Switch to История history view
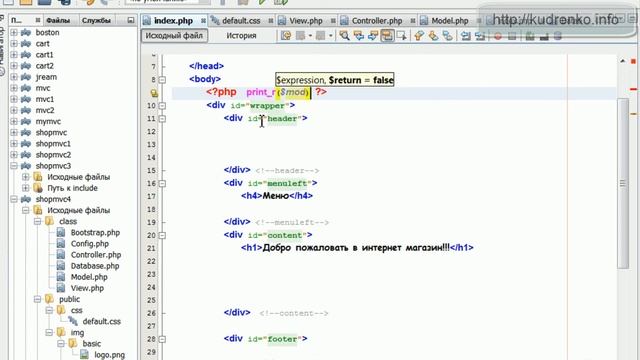 (x=241, y=36)
